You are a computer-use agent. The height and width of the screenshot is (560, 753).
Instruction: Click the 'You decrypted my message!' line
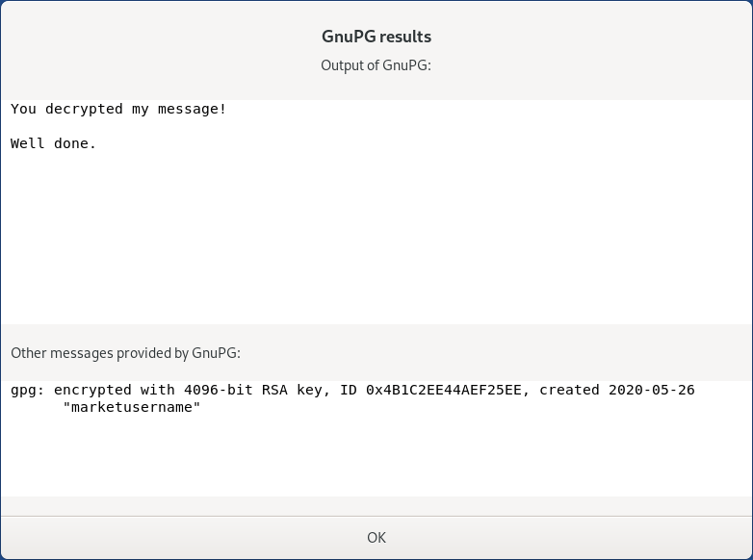point(118,110)
